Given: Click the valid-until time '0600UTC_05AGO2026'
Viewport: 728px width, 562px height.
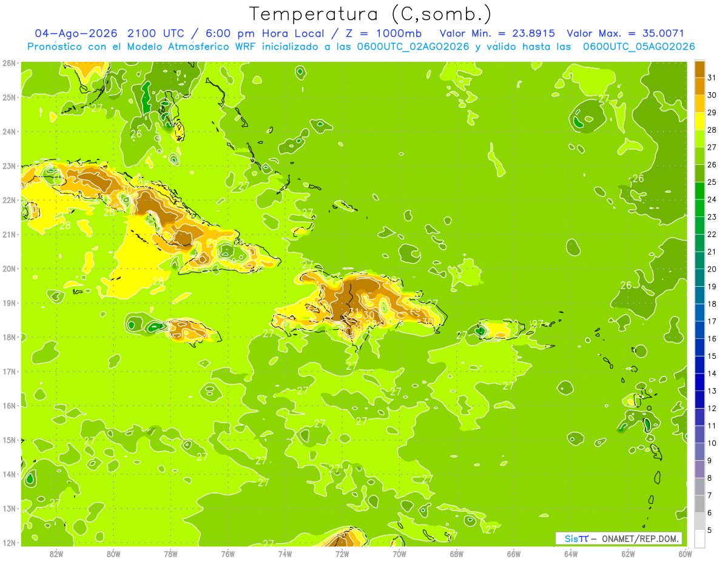Looking at the screenshot, I should click(x=639, y=47).
